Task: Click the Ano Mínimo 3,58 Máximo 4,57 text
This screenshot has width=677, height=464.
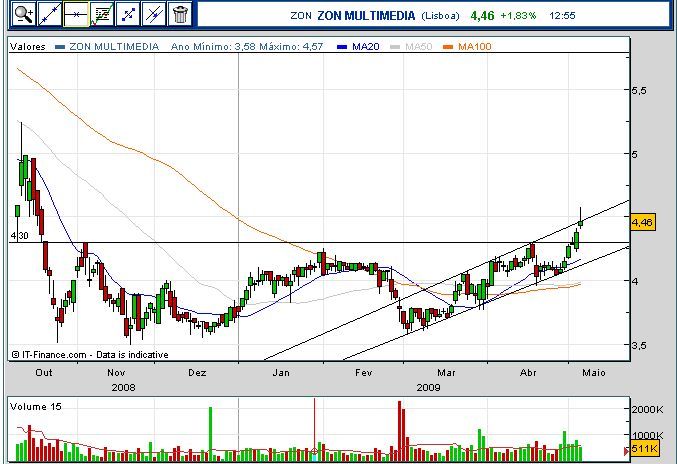Action: 247,47
